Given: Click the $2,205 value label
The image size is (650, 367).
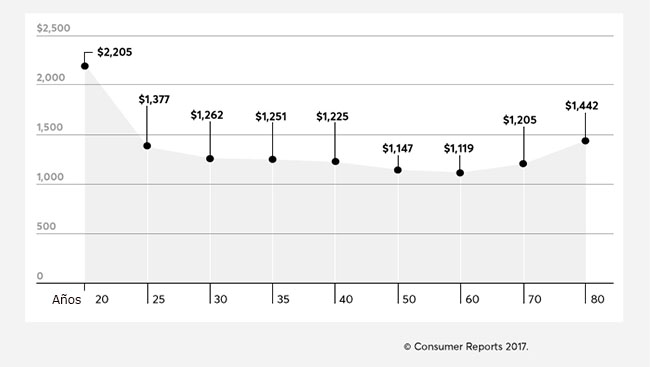Looking at the screenshot, I should [x=115, y=52].
